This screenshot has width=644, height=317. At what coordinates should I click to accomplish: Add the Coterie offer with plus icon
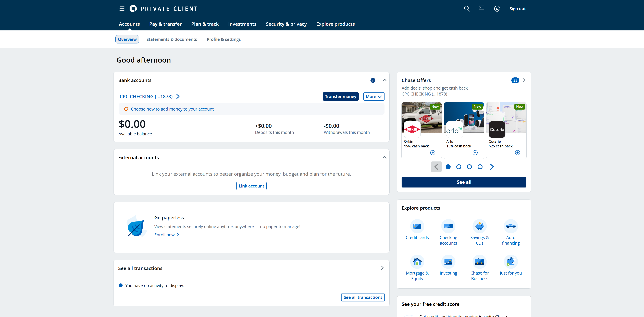tap(517, 153)
